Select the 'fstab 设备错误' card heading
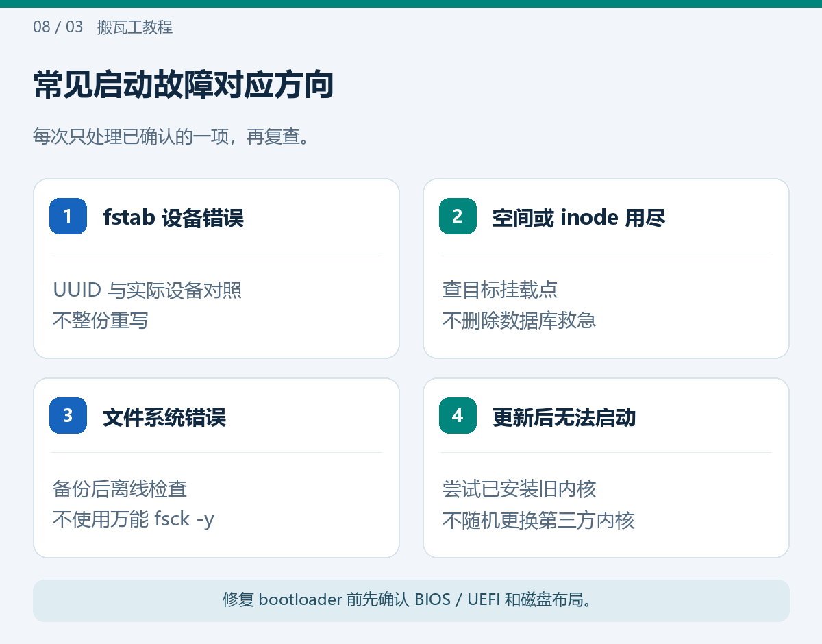Viewport: 822px width, 644px height. click(173, 218)
